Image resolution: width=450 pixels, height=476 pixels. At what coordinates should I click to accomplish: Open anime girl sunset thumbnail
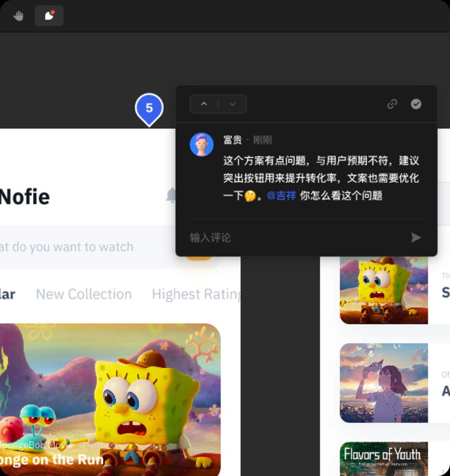pyautogui.click(x=384, y=383)
